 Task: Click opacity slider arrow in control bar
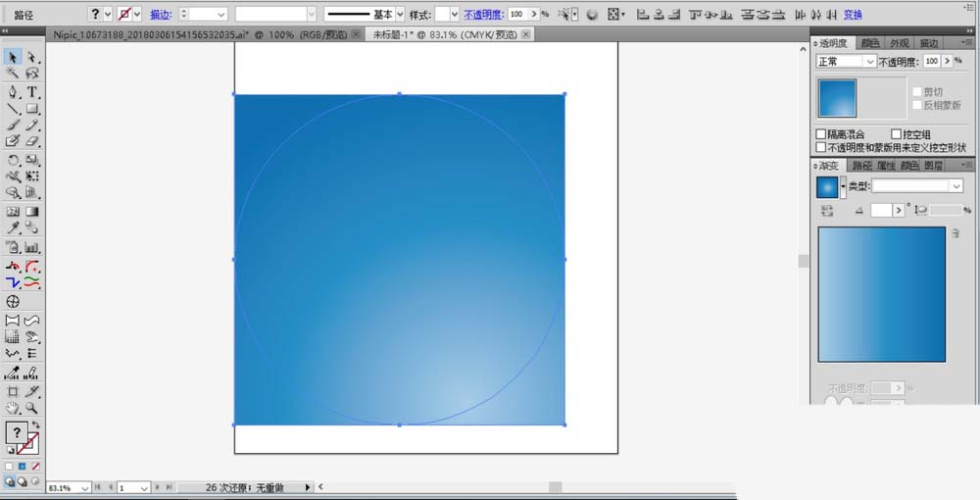(x=534, y=14)
